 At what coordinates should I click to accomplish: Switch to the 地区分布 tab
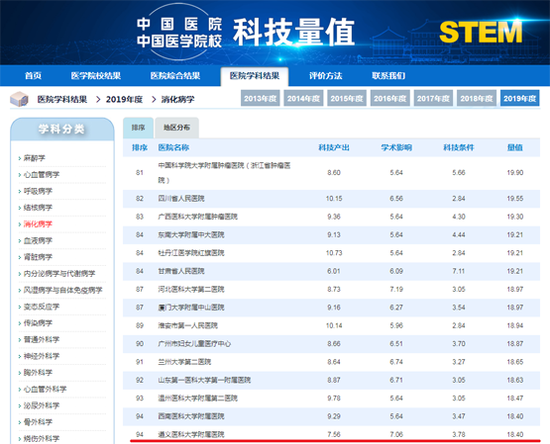pos(177,128)
